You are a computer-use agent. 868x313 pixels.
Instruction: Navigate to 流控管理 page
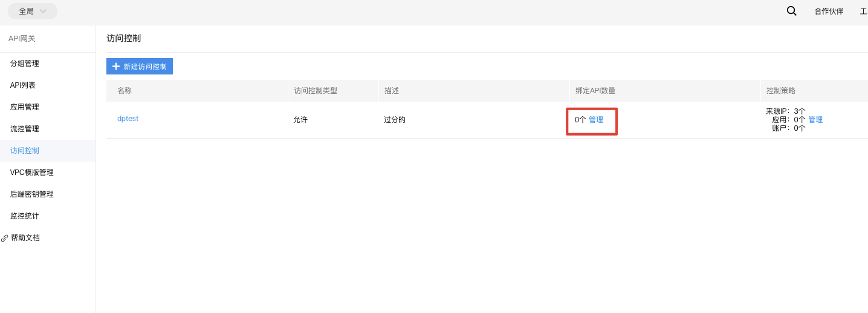click(x=25, y=129)
